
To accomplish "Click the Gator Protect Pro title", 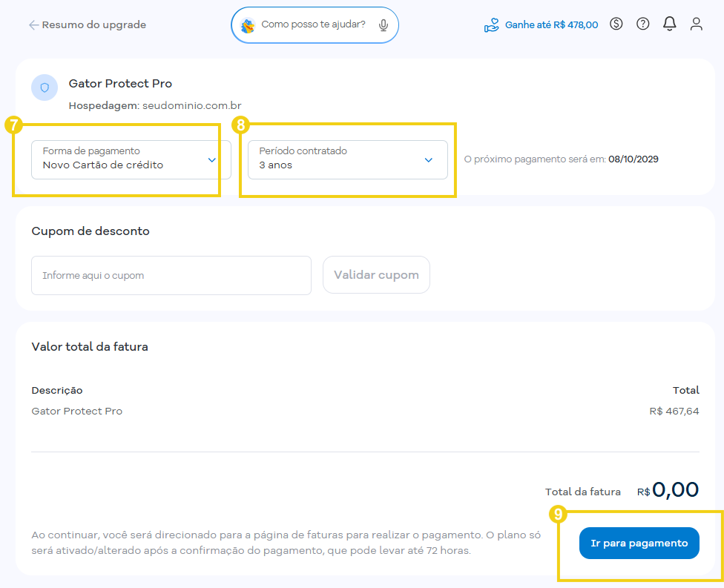I will coord(120,84).
